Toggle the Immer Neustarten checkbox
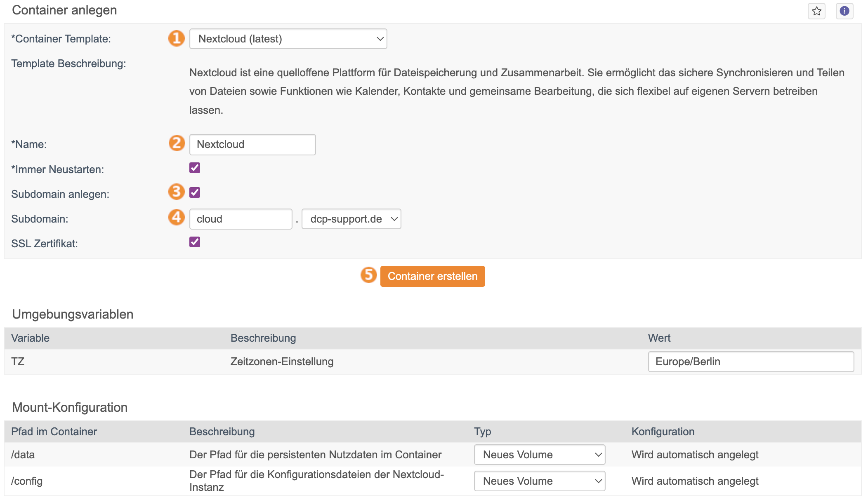 point(195,168)
